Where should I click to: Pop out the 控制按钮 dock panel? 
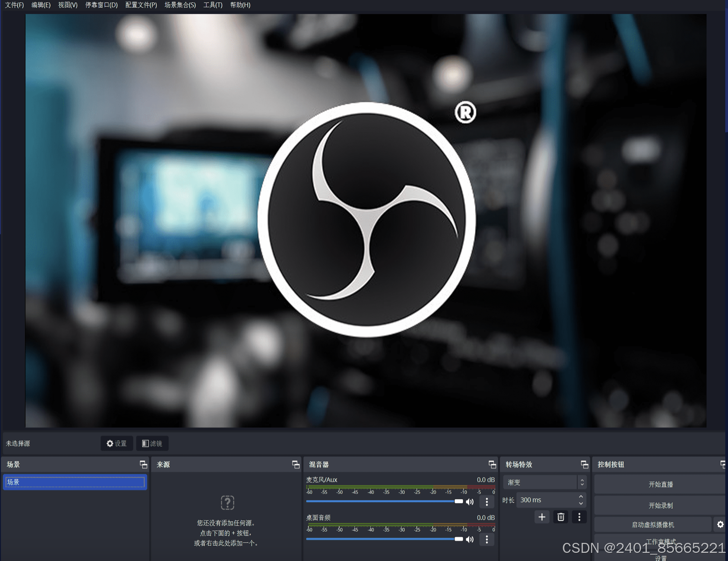coord(723,465)
